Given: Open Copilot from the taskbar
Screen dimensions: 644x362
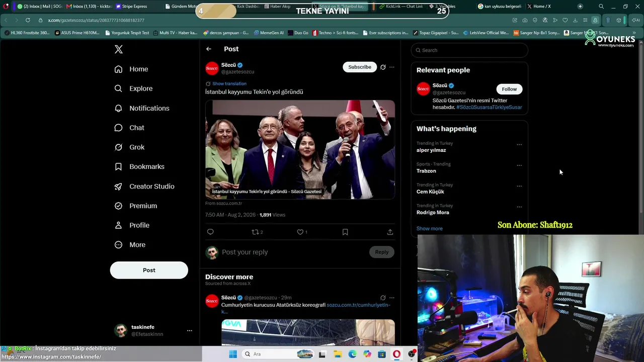Looking at the screenshot, I should tap(367, 354).
